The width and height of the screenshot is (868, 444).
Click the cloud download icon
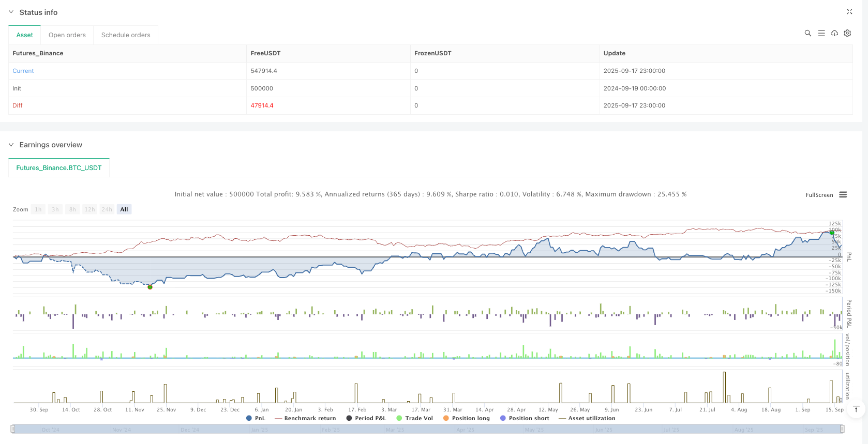point(834,33)
